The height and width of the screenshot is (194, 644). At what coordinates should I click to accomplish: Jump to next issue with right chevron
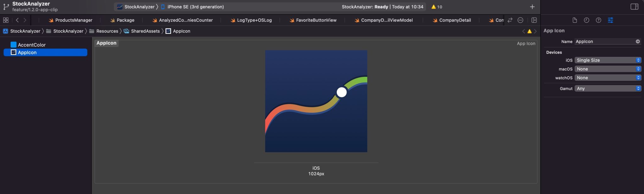535,31
